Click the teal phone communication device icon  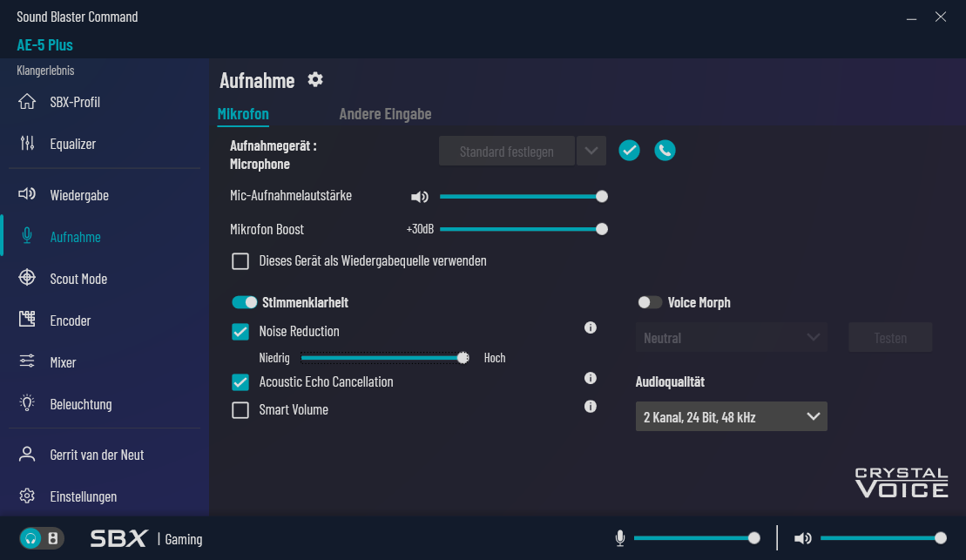[665, 151]
